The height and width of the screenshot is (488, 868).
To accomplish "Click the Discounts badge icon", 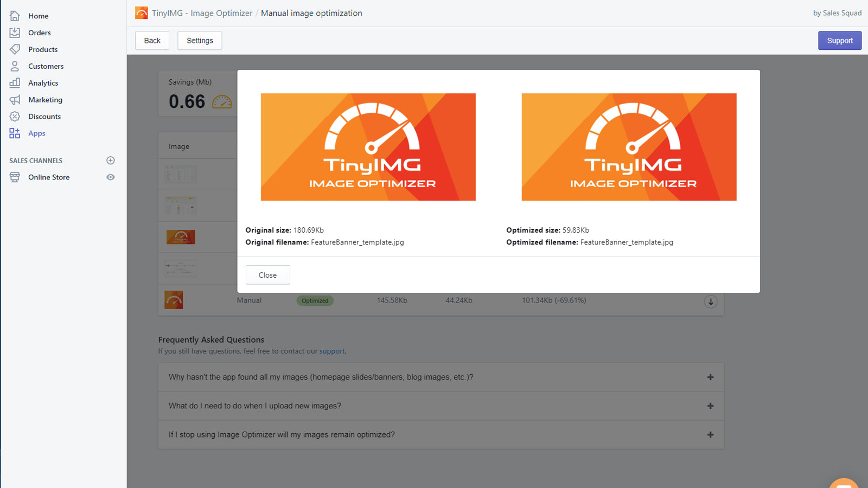I will (15, 117).
